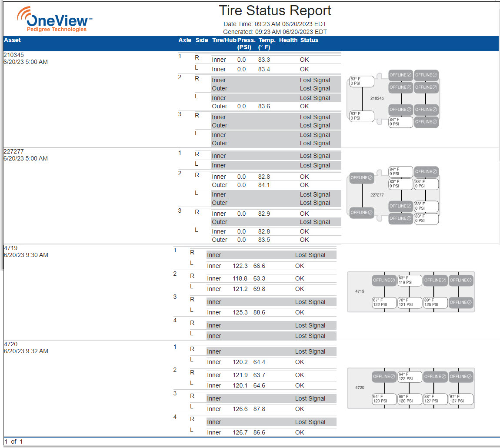Click the Tire Status Report title
The width and height of the screenshot is (500, 448).
[275, 10]
